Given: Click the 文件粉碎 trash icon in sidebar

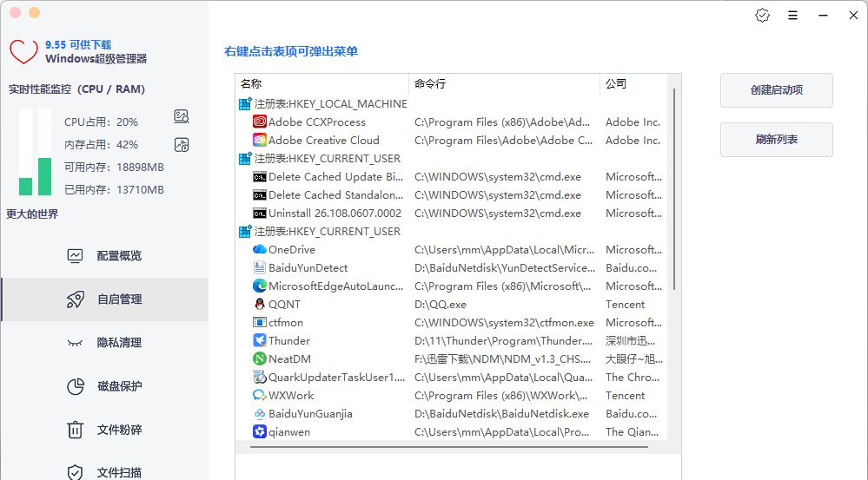Looking at the screenshot, I should click(75, 430).
